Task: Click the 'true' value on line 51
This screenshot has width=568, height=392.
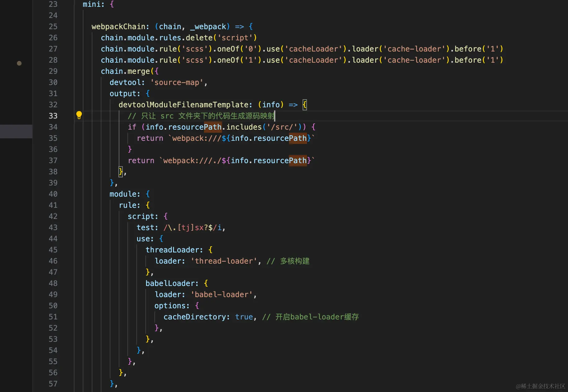Action: point(244,317)
